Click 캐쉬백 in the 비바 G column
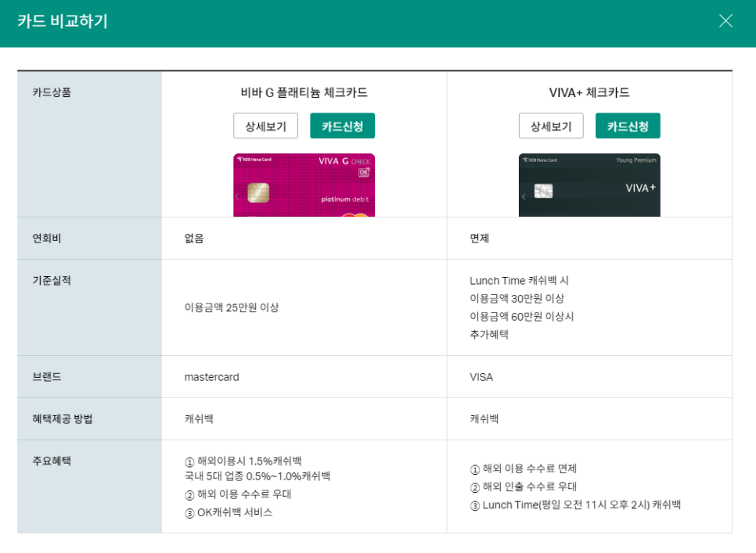 [x=199, y=418]
